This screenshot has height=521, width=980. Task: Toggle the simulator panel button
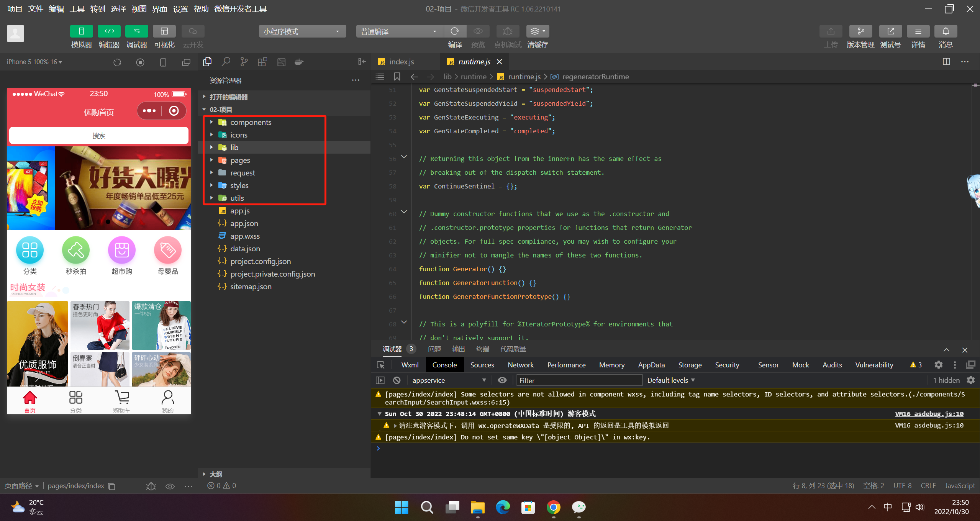tap(81, 31)
